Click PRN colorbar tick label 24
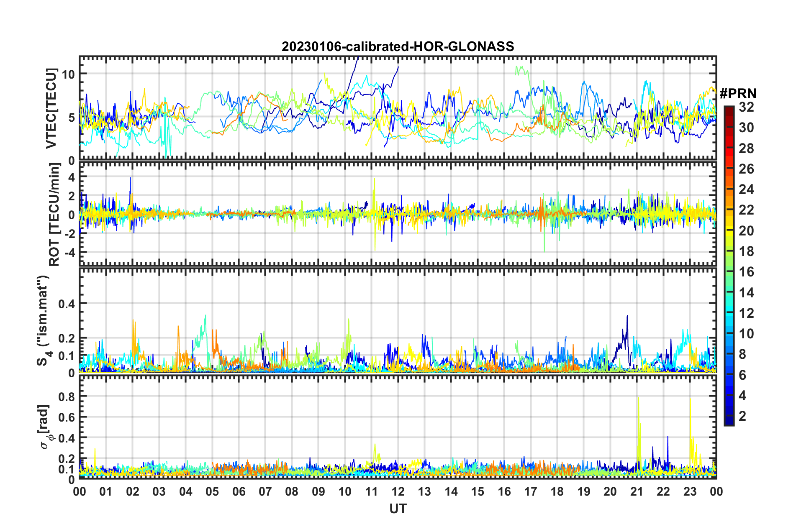 pos(746,189)
